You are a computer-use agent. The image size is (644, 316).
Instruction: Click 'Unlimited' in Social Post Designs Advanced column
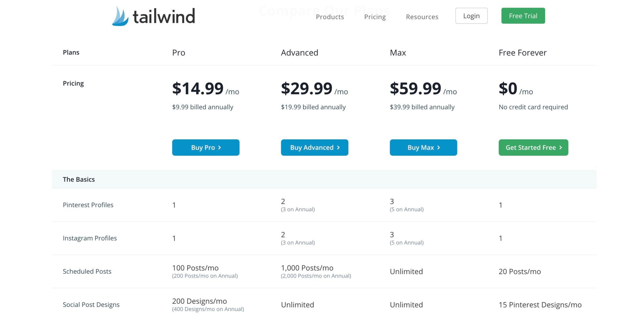tap(297, 305)
